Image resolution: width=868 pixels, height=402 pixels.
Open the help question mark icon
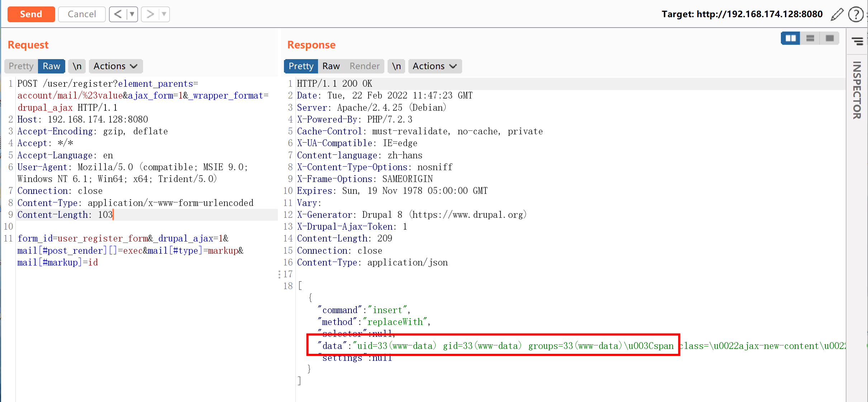point(856,14)
